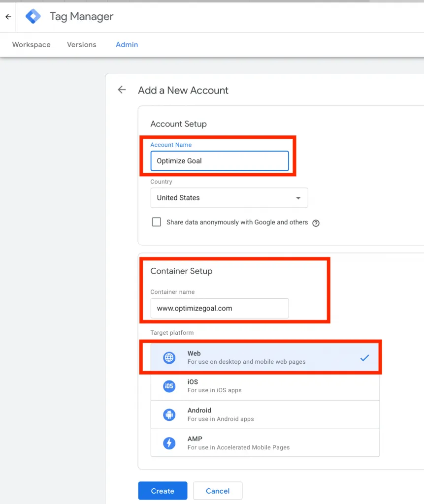The height and width of the screenshot is (504, 424).
Task: Click the Country field label
Action: click(161, 182)
